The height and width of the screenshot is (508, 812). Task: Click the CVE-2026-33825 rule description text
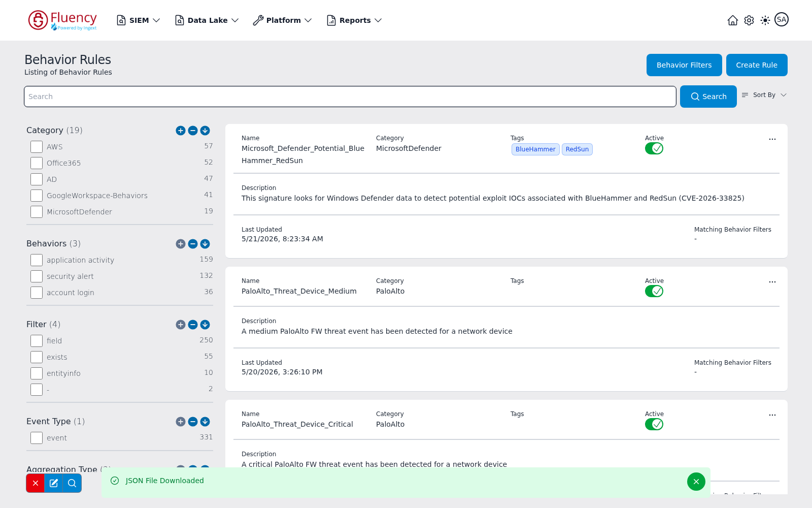[493, 198]
